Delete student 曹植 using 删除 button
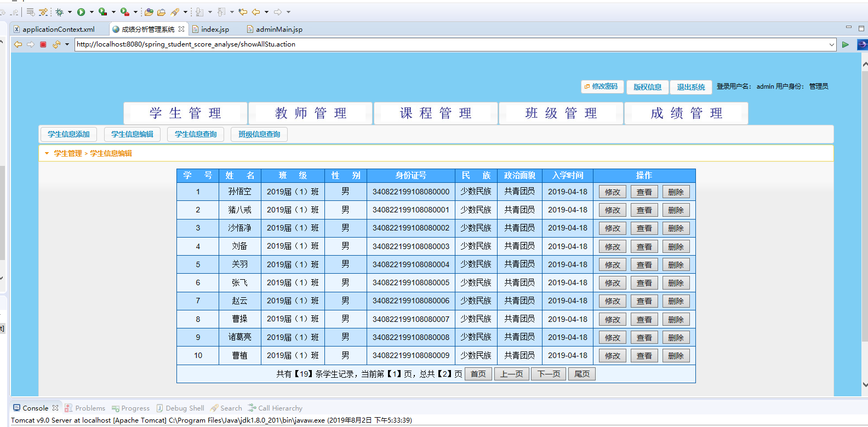Screen dimensions: 868x427 (x=676, y=356)
